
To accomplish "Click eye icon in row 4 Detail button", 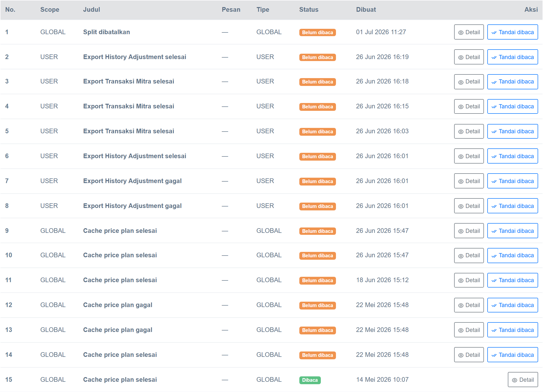I will [461, 107].
